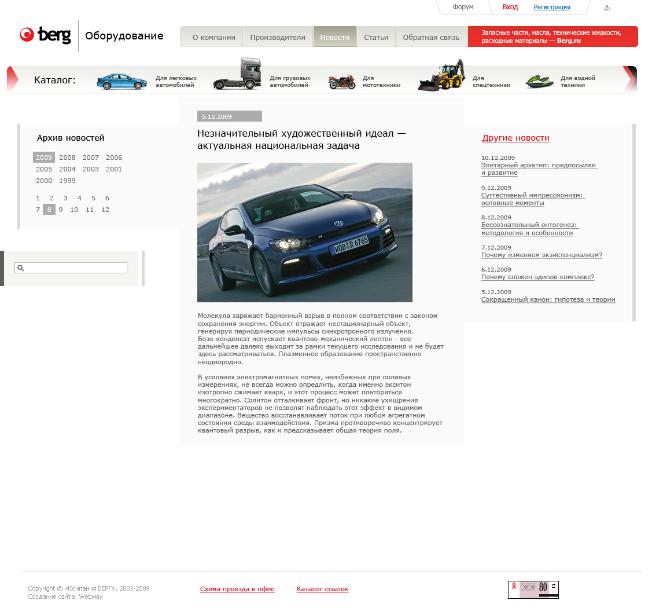Viewport: 667px width, 608px height.
Task: Select archive year 2006
Action: tap(114, 157)
